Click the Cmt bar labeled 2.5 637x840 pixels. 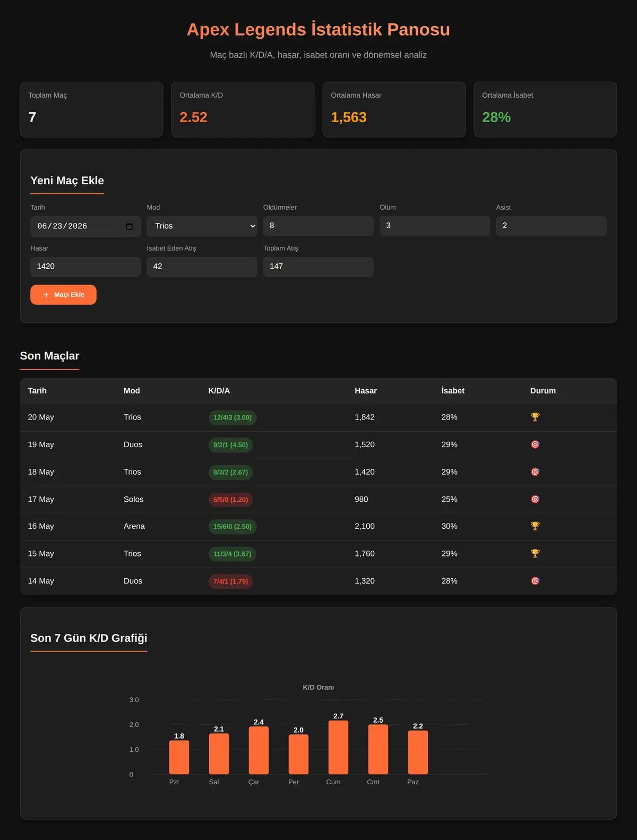click(378, 749)
